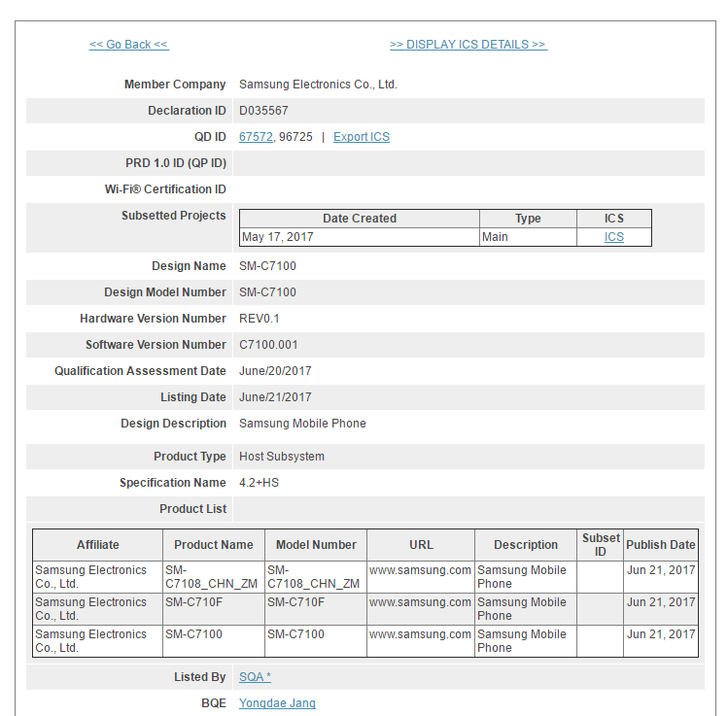Image resolution: width=728 pixels, height=716 pixels.
Task: Open QD ID 67572 link
Action: [256, 137]
